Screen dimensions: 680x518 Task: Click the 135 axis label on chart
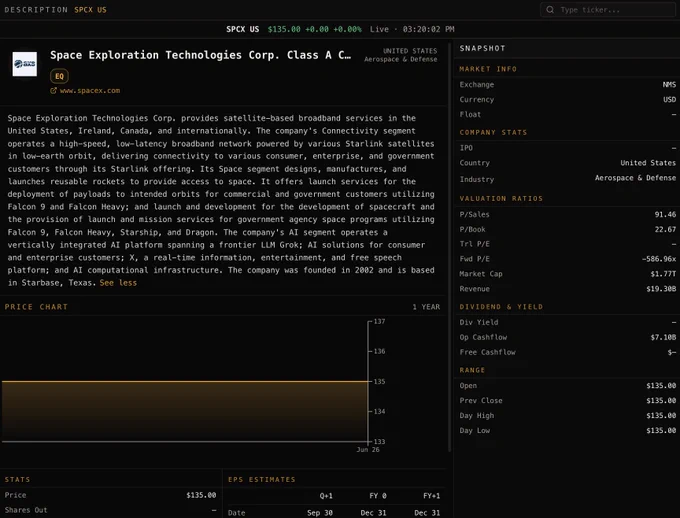click(x=379, y=381)
